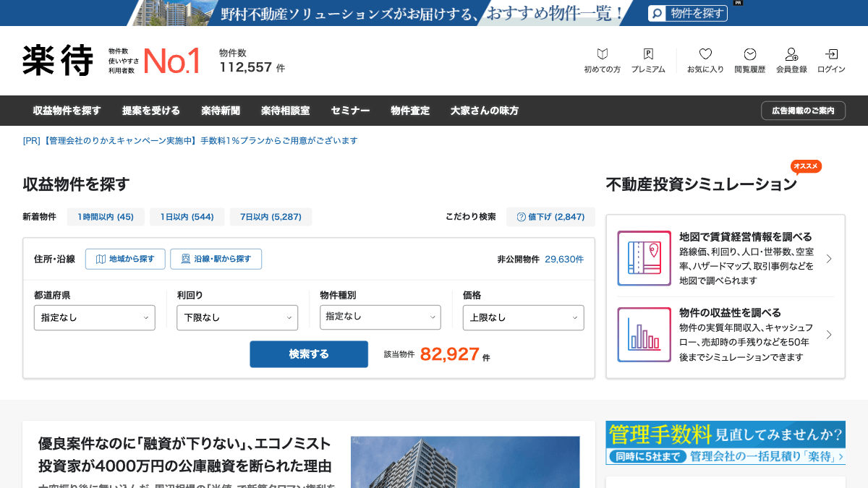Click the map icon in 地域から探す
This screenshot has width=868, height=488.
tap(101, 259)
